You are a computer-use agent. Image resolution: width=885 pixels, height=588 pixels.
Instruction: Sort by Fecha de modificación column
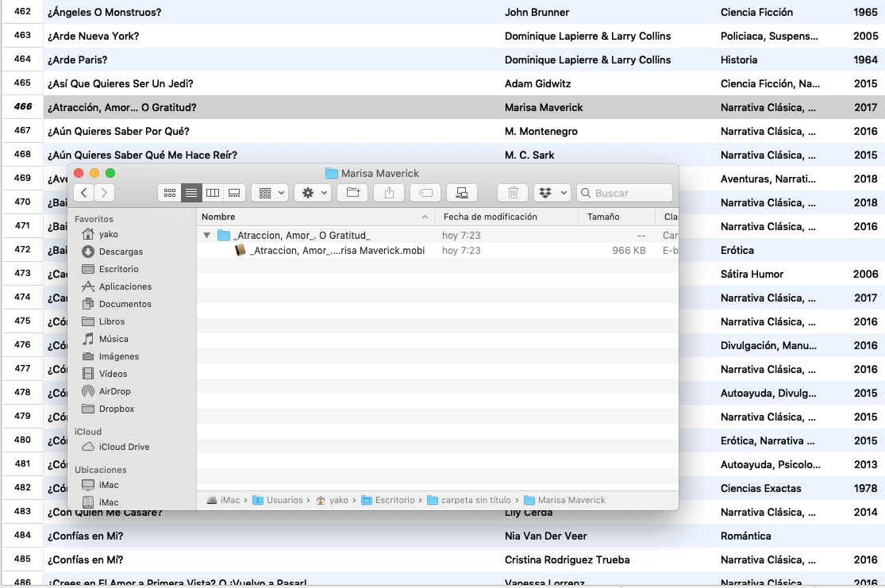coord(507,217)
